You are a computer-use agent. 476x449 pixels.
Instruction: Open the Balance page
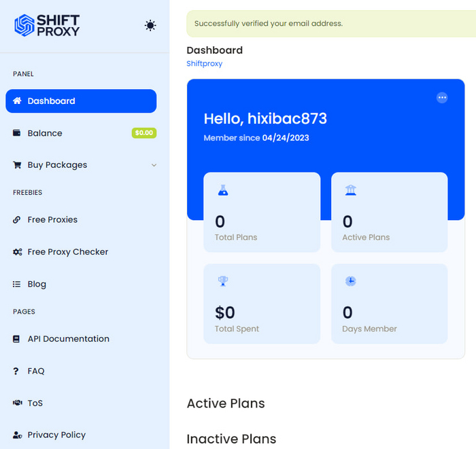click(45, 133)
